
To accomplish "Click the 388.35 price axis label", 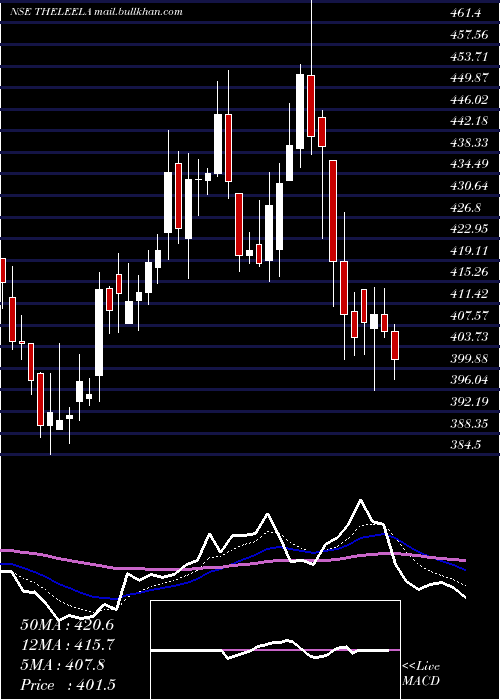I will (469, 424).
